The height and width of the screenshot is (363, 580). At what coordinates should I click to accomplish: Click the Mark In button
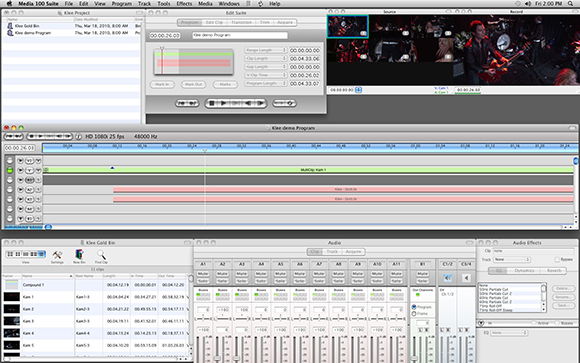162,84
